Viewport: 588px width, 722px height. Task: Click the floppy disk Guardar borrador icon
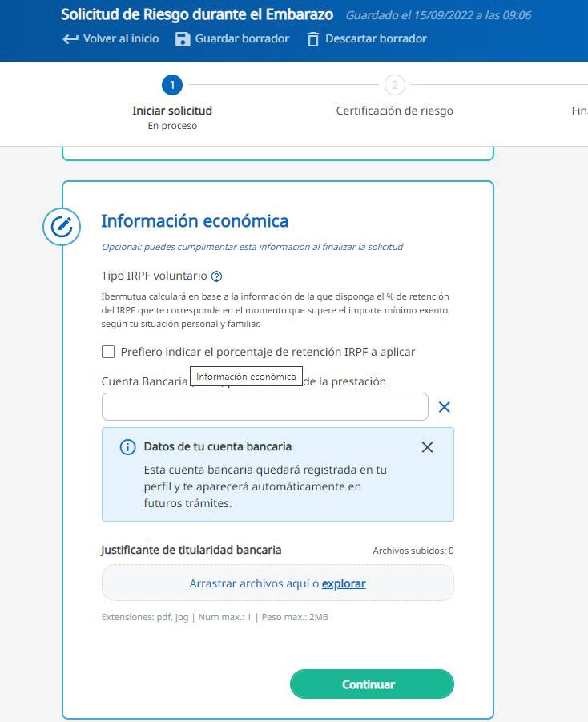183,39
